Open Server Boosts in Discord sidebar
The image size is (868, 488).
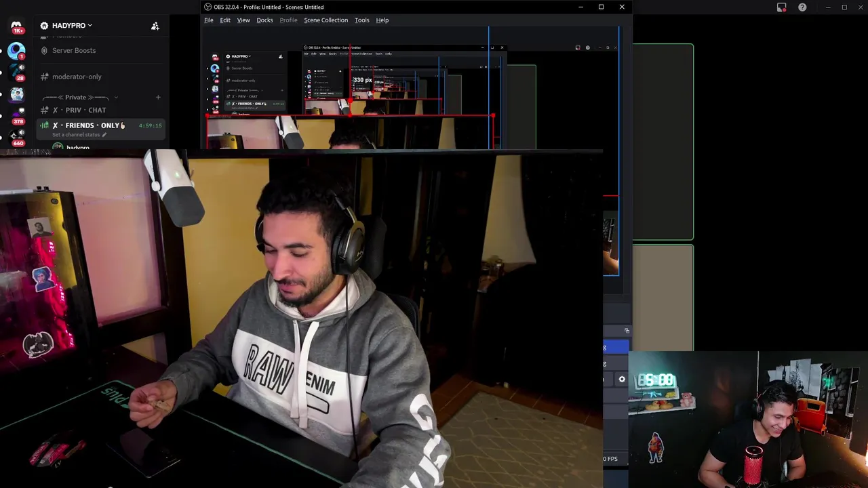(x=74, y=50)
